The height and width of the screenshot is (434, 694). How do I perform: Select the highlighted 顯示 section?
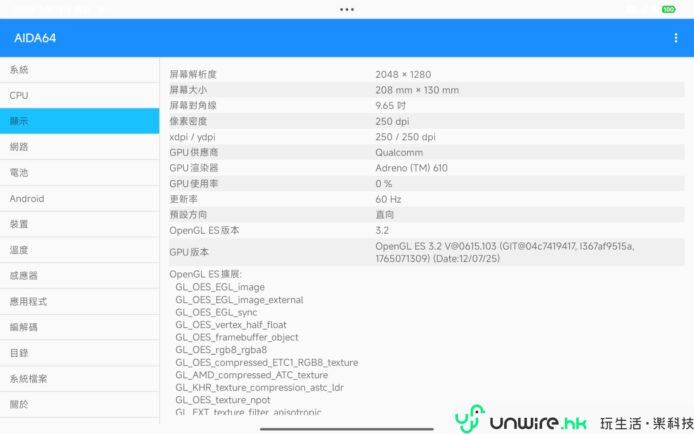click(x=80, y=121)
